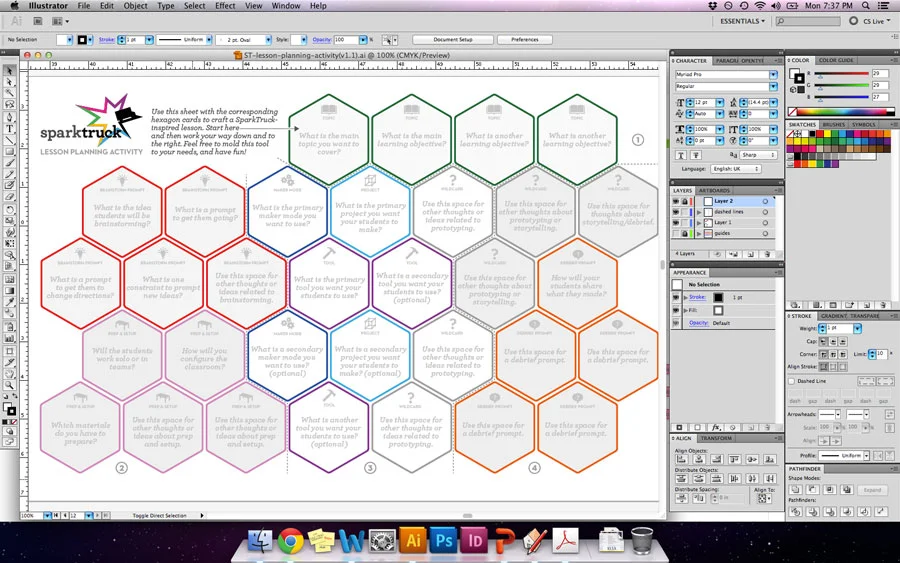900x563 pixels.
Task: Select the Eraser tool
Action: [x=9, y=197]
